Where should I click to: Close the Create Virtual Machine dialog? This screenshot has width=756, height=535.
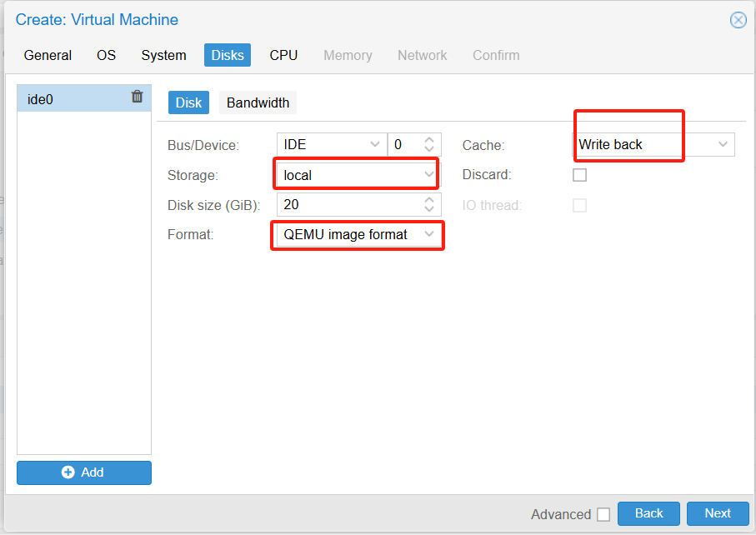738,21
